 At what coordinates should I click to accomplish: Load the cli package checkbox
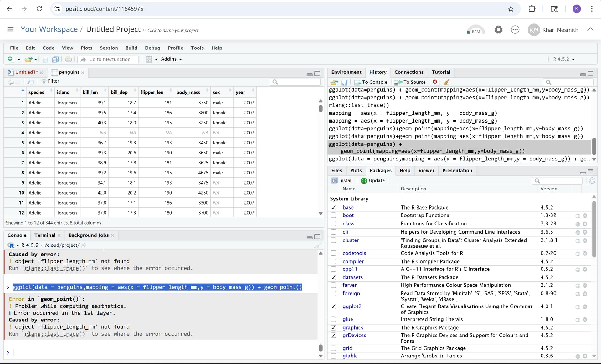tap(333, 232)
